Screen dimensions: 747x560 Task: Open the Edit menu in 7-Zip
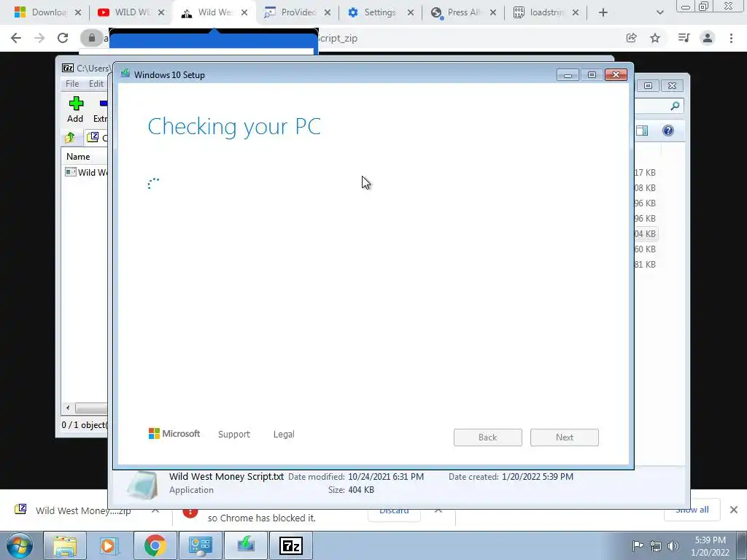click(x=96, y=84)
